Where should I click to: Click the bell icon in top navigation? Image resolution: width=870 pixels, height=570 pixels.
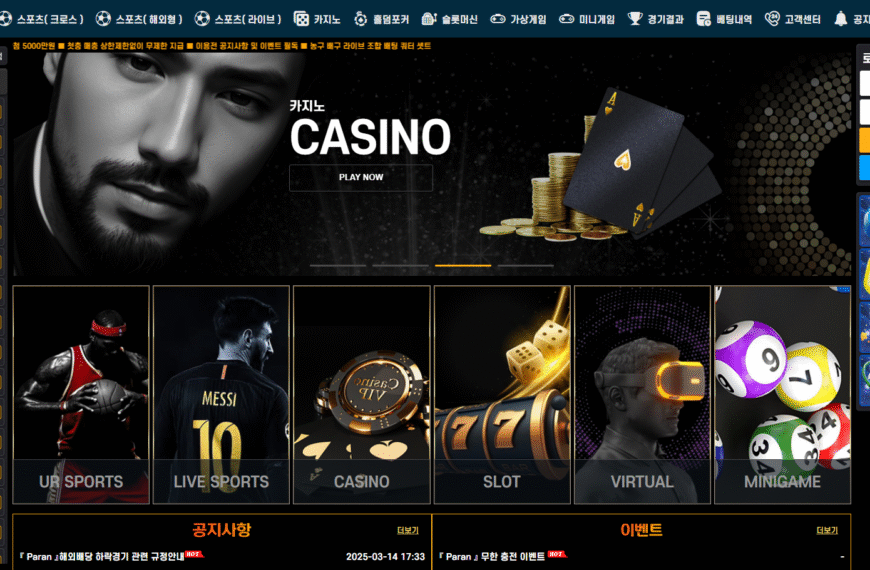[841, 19]
